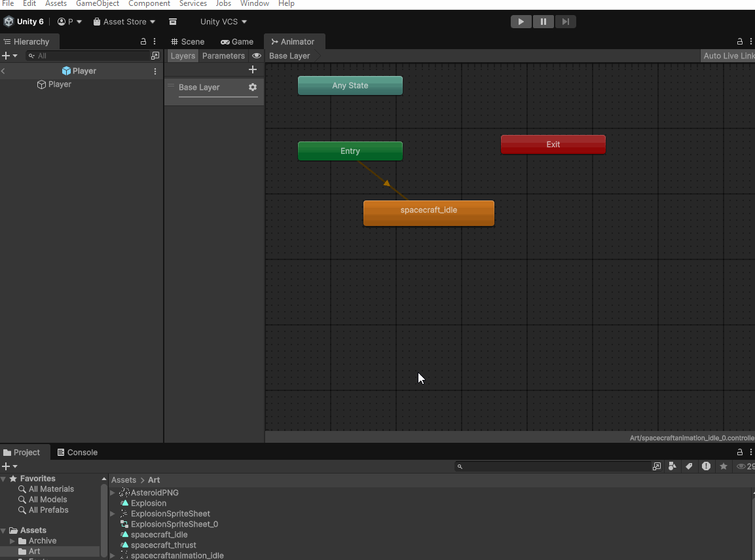This screenshot has height=560, width=755.
Task: Open the Help menu
Action: click(x=287, y=3)
